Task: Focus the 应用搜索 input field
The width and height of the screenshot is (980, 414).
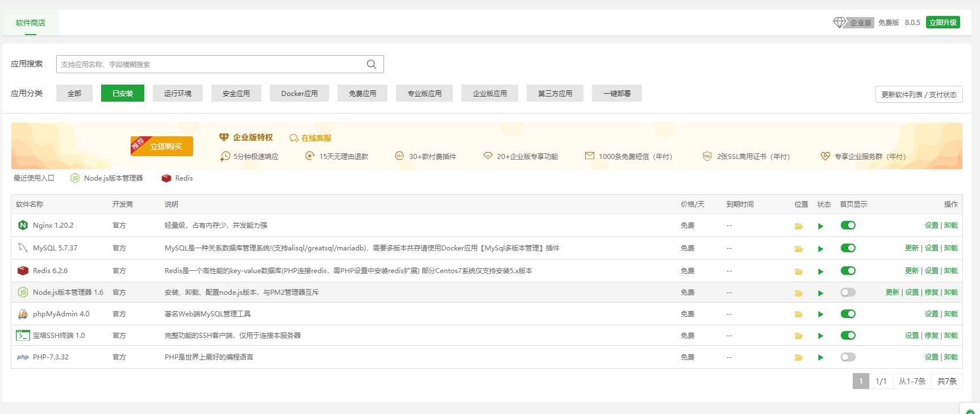Action: pyautogui.click(x=220, y=64)
